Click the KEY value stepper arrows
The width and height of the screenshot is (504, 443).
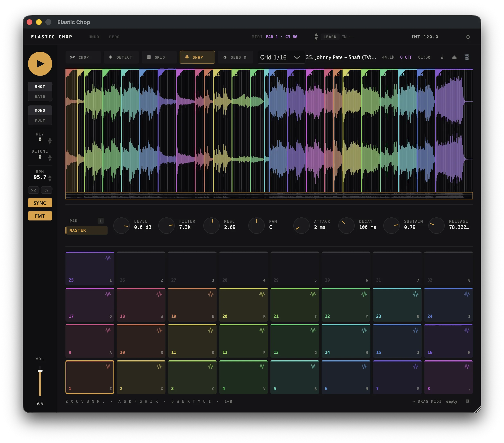pyautogui.click(x=50, y=141)
